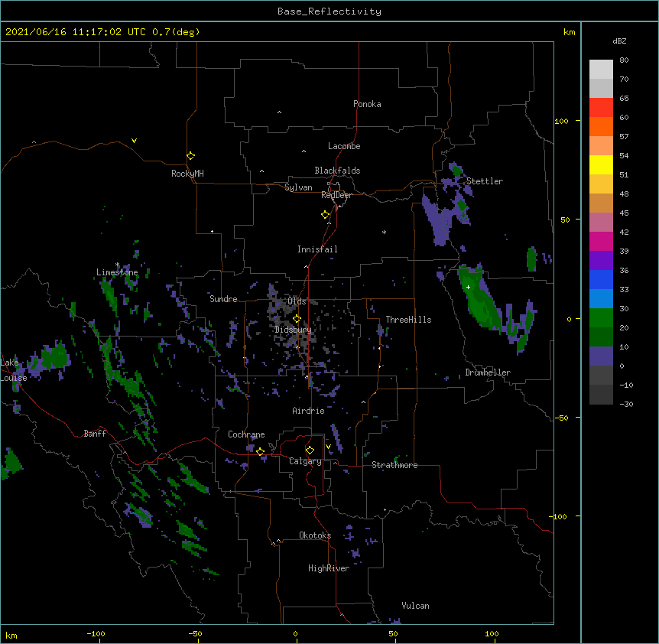Select the red 60-65 dBZ legend swatch
Viewport: 659px width, 644px height.
(x=601, y=108)
